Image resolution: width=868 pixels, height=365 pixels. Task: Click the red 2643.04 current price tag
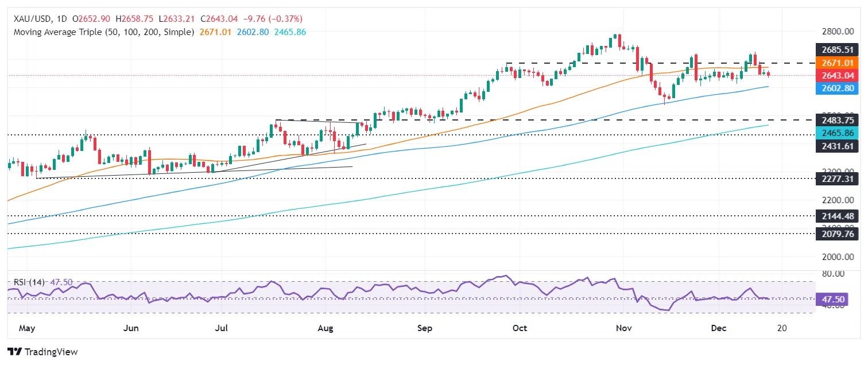tap(839, 75)
